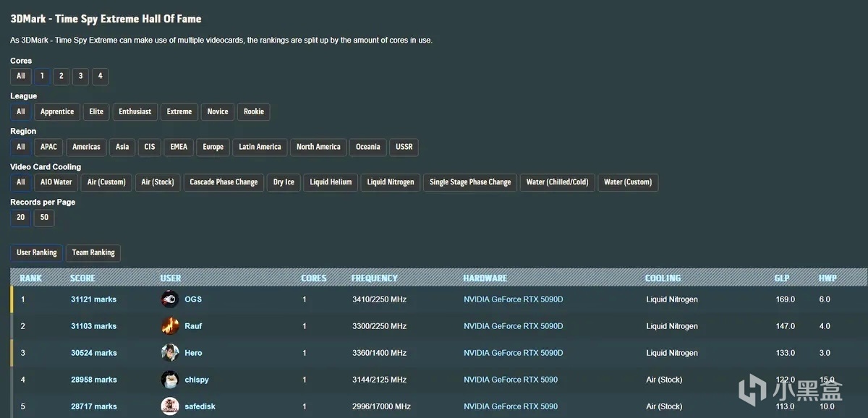The image size is (868, 418).
Task: Open Hero user avatar icon
Action: click(169, 353)
